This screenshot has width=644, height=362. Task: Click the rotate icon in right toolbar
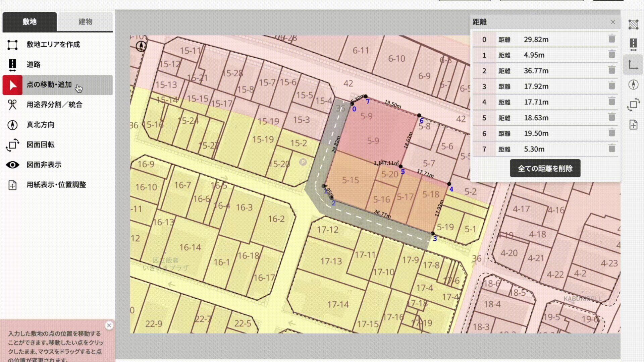click(x=633, y=105)
